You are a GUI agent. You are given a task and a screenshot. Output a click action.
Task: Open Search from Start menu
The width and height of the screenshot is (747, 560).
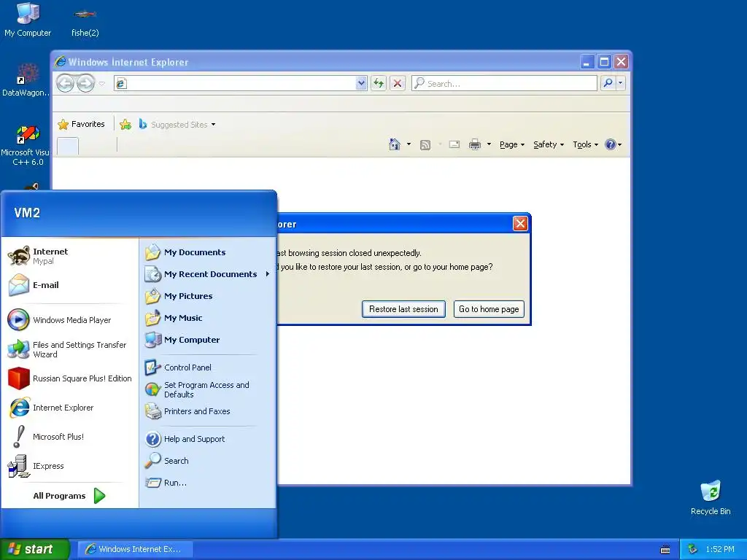[x=208, y=461]
